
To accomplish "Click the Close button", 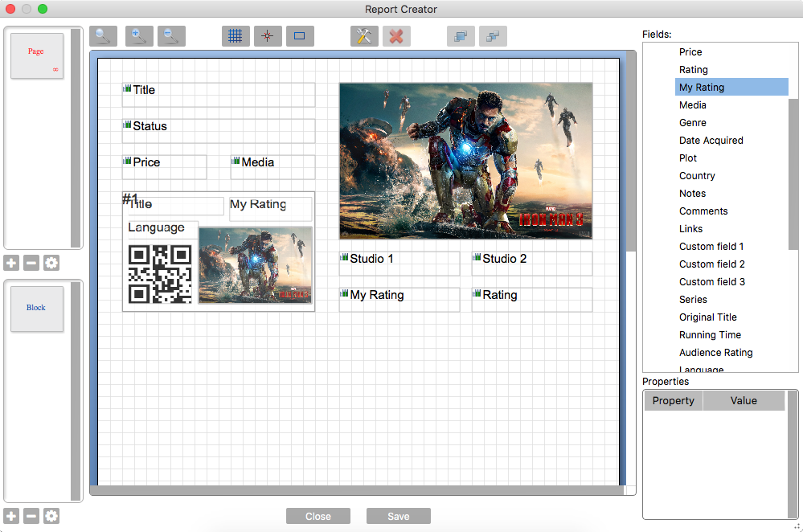I will tap(318, 516).
